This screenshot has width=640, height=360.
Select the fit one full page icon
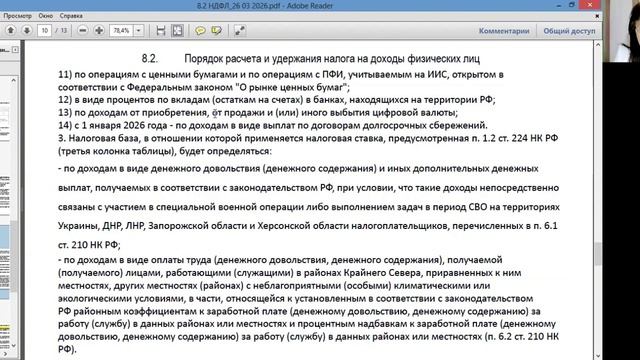(x=178, y=31)
